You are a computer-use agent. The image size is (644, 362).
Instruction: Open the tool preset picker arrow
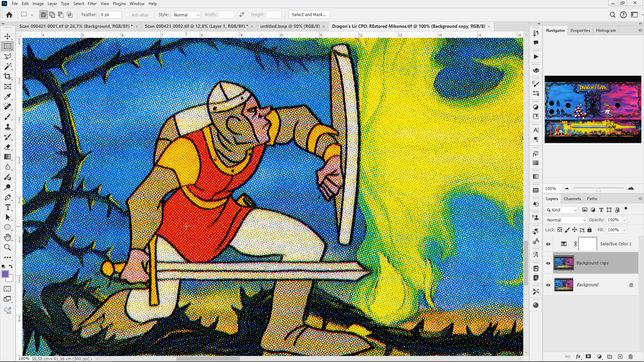32,15
